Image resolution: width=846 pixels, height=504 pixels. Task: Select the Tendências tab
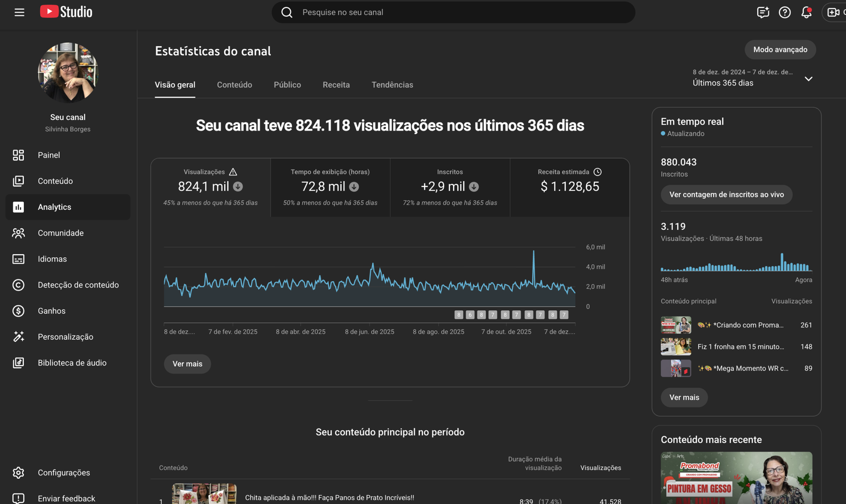click(x=392, y=85)
